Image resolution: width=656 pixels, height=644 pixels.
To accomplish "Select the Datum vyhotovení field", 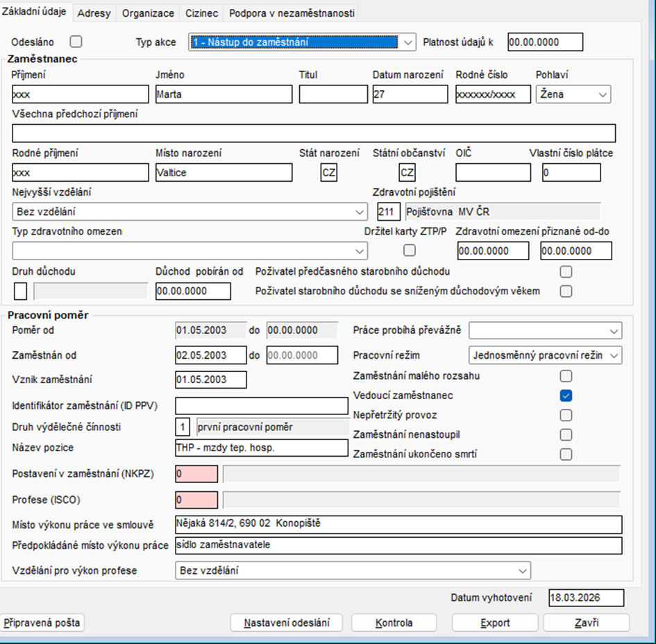I will coord(586,598).
